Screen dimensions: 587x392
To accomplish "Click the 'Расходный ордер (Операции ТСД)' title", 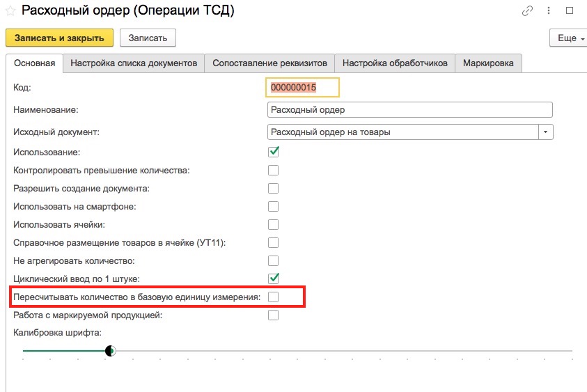I will pos(127,10).
